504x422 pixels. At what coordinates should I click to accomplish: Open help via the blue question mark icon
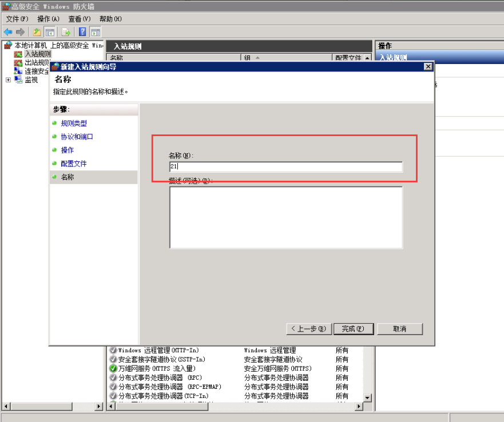pyautogui.click(x=83, y=32)
